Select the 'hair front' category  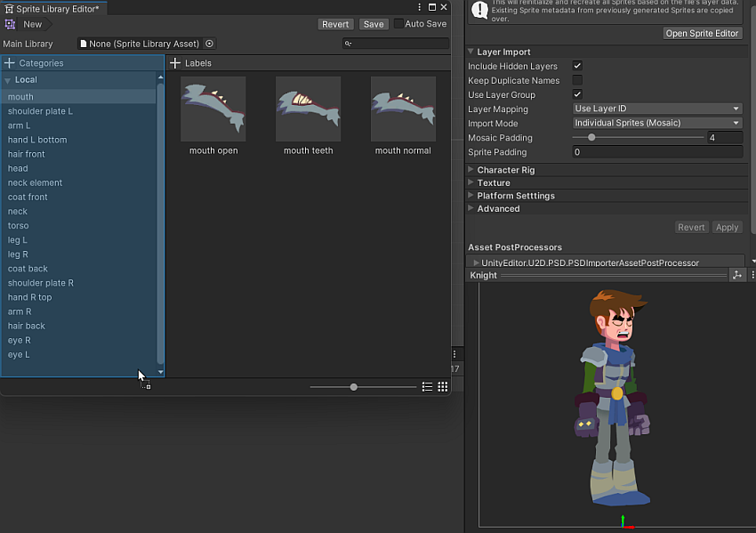[x=27, y=154]
